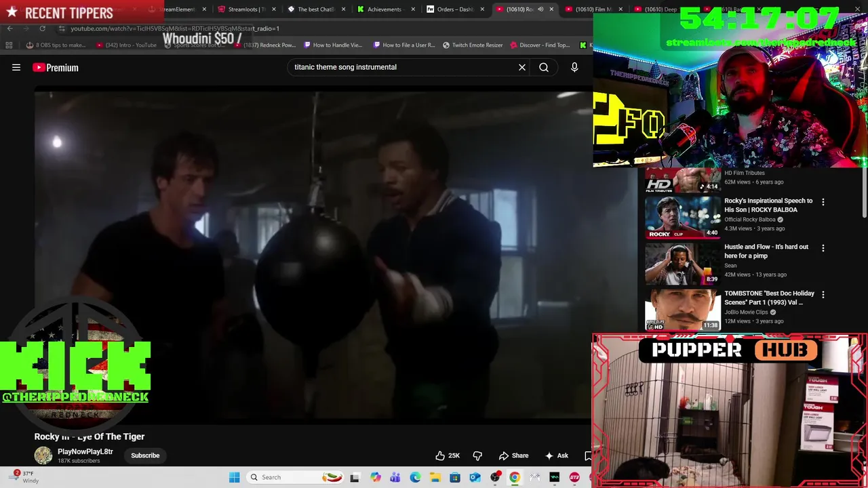Image resolution: width=868 pixels, height=488 pixels.
Task: Open File Explorer from taskbar
Action: pos(435,477)
